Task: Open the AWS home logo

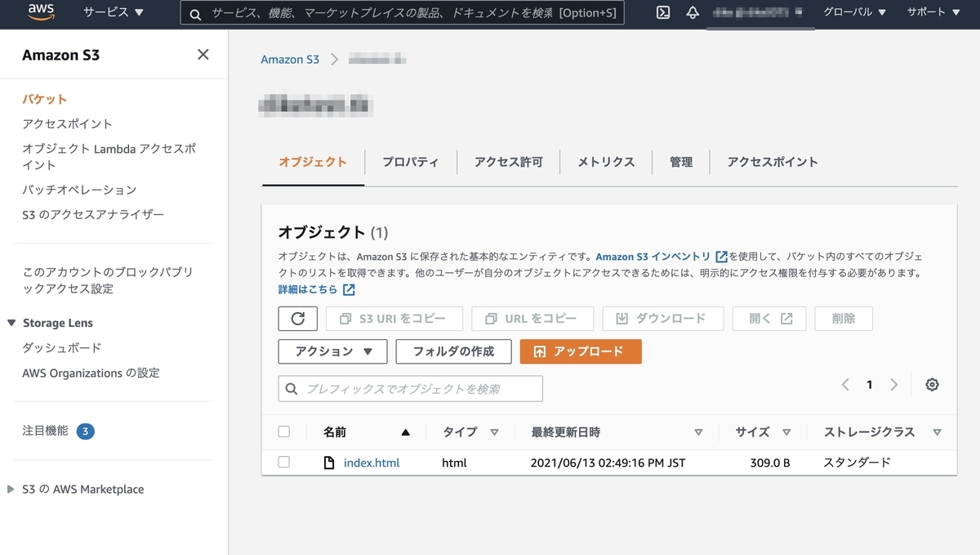Action: [41, 12]
